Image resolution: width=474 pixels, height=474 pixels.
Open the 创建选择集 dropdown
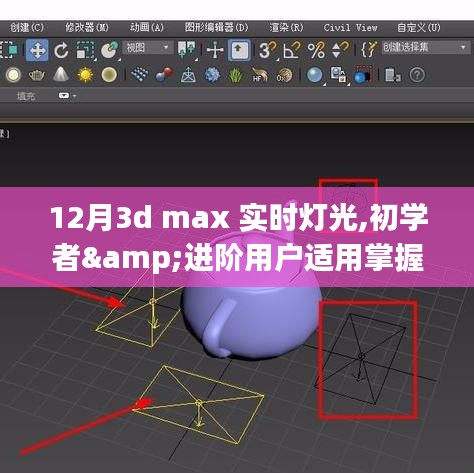coord(425,48)
